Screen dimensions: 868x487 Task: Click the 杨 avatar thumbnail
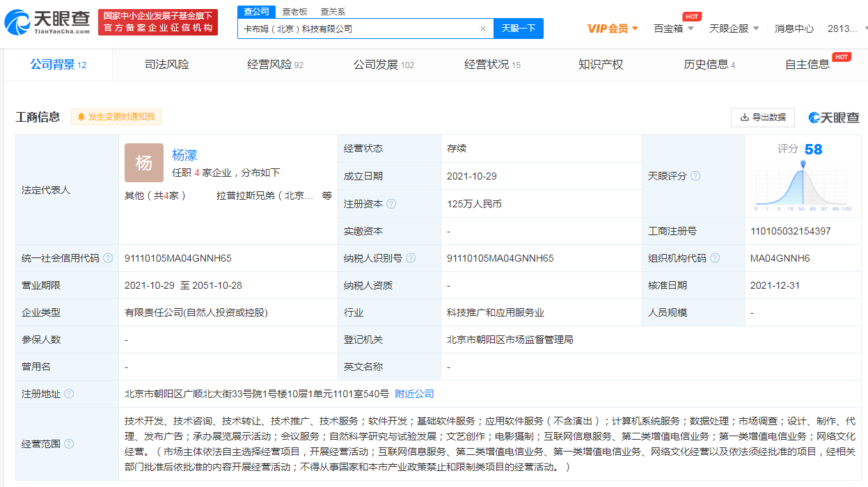[x=144, y=163]
